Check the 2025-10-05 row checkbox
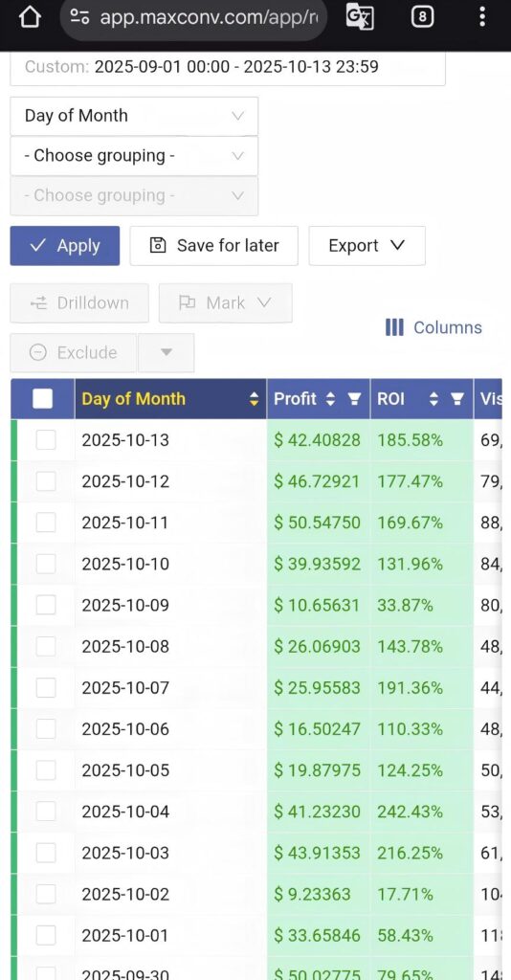Screen dimensions: 511x980 pyautogui.click(x=46, y=770)
